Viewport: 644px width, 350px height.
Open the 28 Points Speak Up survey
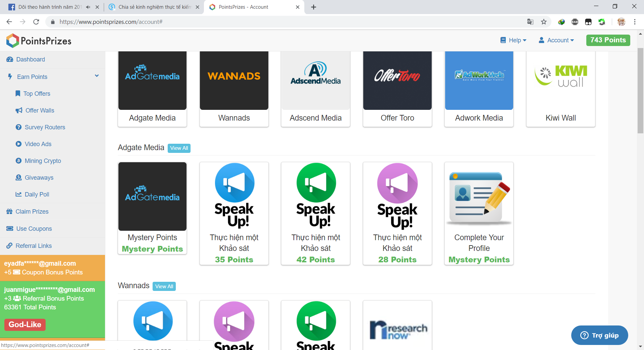397,214
